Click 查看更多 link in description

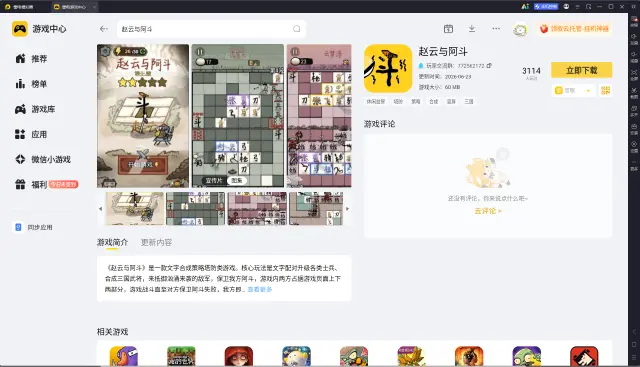(x=260, y=289)
